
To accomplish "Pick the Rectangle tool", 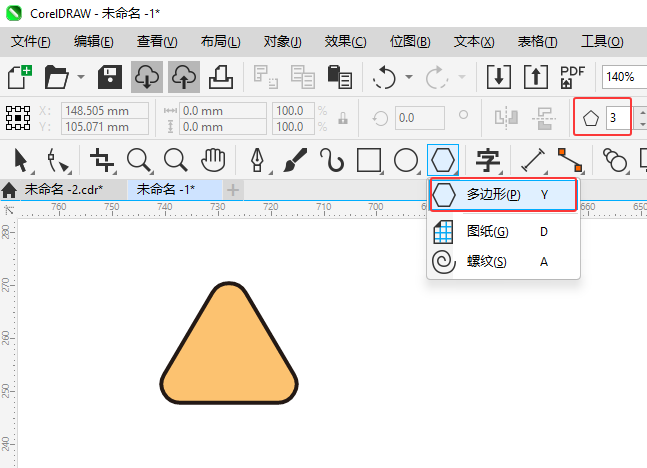I will pos(369,161).
